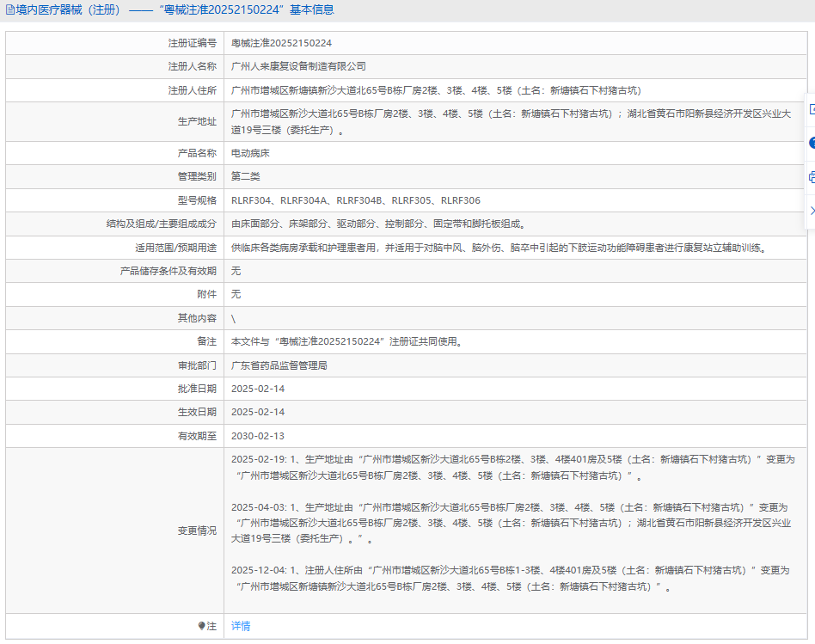The height and width of the screenshot is (644, 815).
Task: Click the 生产地址 row label
Action: (197, 121)
